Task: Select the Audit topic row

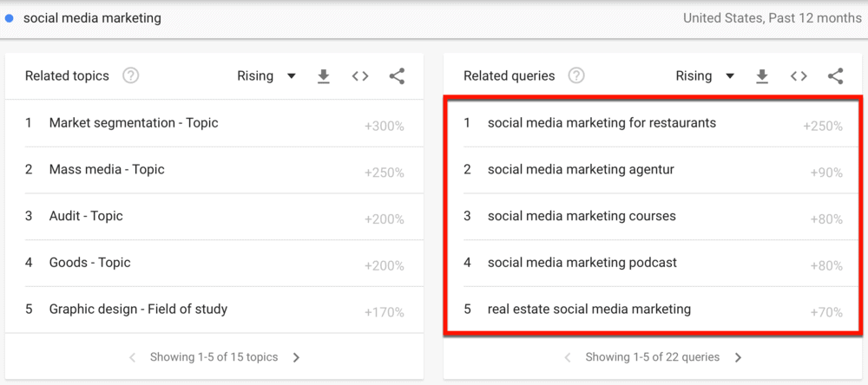Action: [x=214, y=216]
